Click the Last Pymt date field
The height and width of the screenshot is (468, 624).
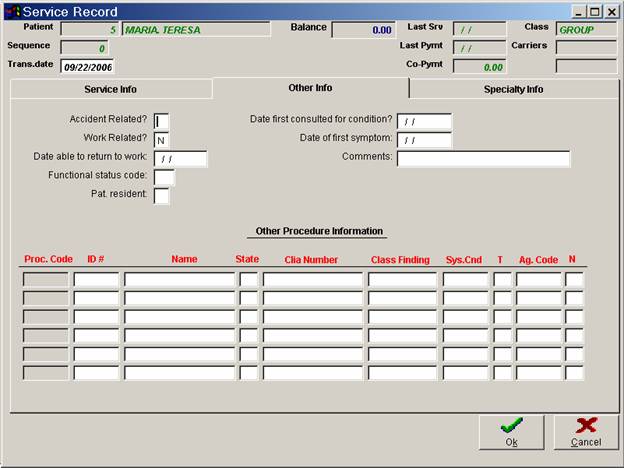[x=480, y=48]
